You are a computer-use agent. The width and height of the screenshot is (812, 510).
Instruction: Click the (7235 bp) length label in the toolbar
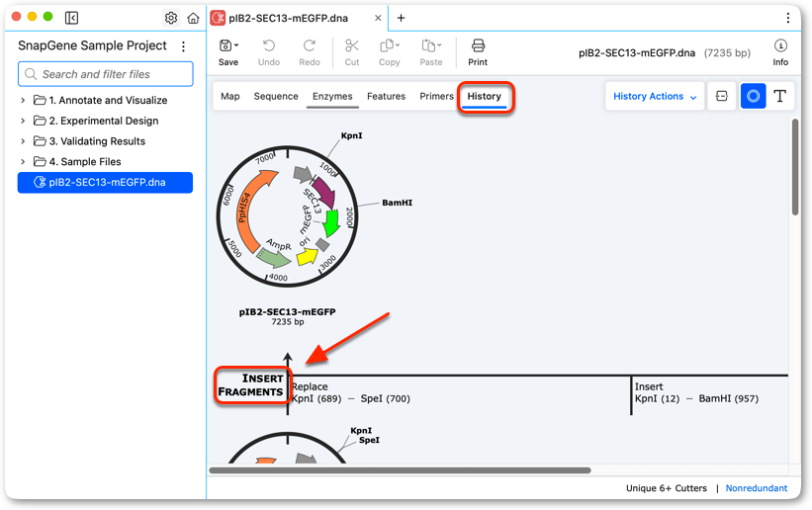pyautogui.click(x=727, y=52)
